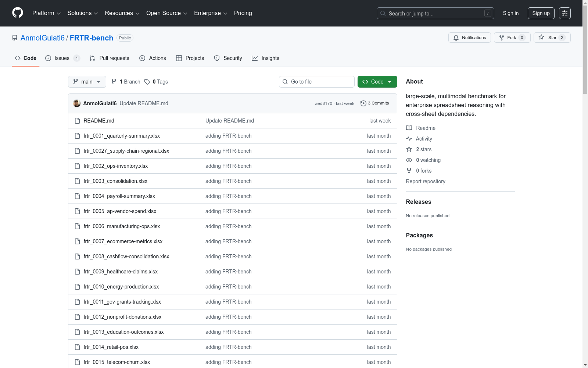View the 0 watching link

coord(423,160)
